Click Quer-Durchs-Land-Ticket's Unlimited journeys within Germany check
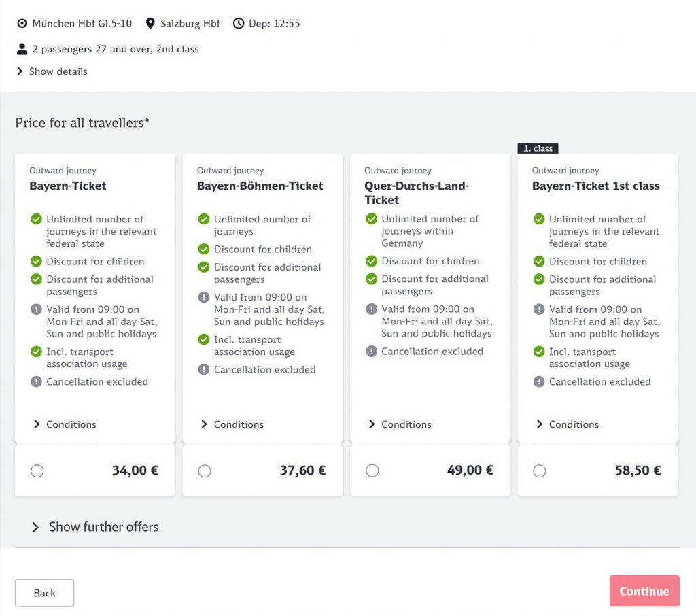The height and width of the screenshot is (616, 696). coord(372,219)
